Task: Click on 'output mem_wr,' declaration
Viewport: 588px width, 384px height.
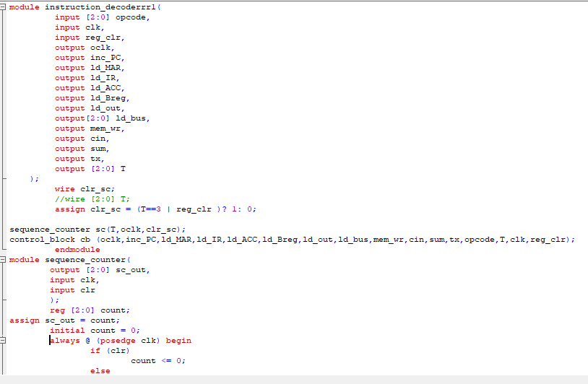Action: (90, 128)
